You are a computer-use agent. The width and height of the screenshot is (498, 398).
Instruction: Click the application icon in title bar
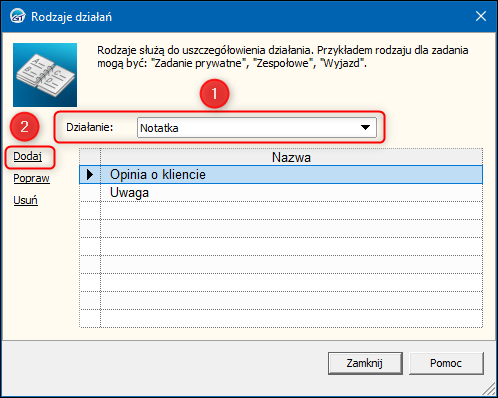[17, 16]
